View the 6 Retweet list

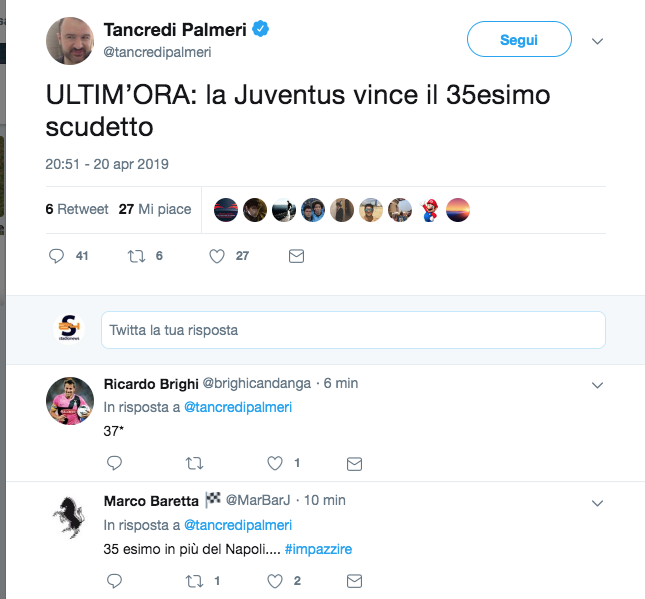pyautogui.click(x=77, y=209)
